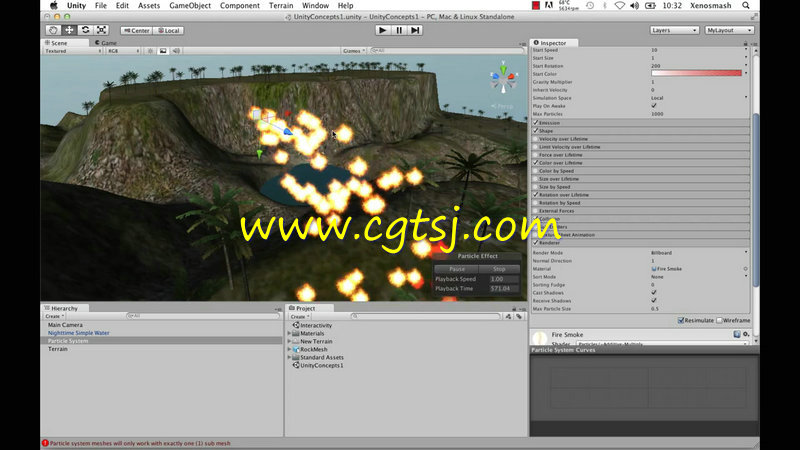Switch to the Game tab
The height and width of the screenshot is (450, 800).
click(x=106, y=43)
